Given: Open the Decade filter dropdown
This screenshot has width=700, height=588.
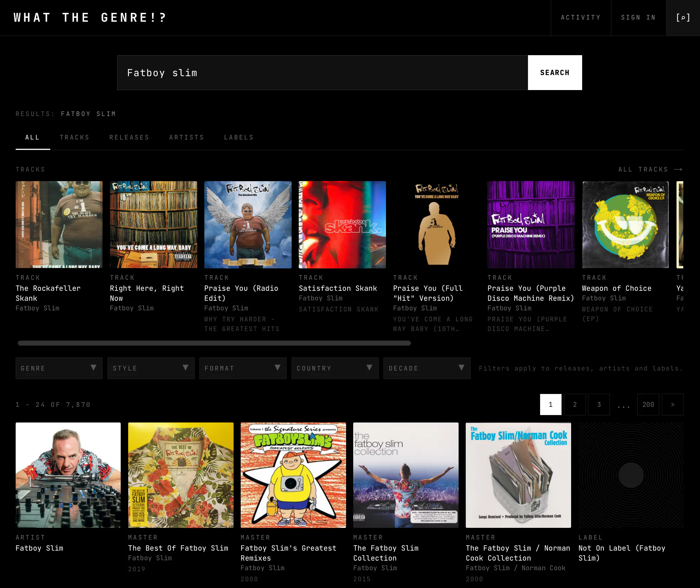Looking at the screenshot, I should point(427,368).
